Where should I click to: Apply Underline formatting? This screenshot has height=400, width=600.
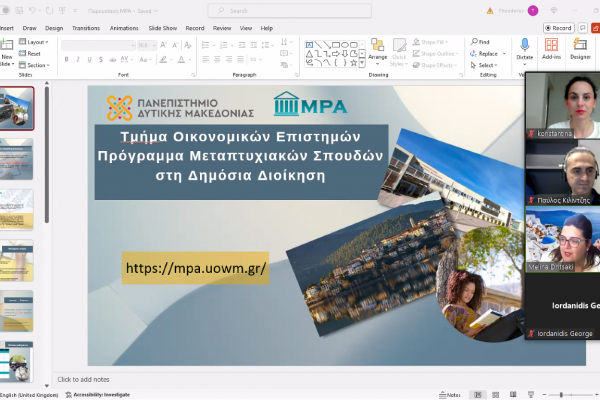pyautogui.click(x=89, y=59)
